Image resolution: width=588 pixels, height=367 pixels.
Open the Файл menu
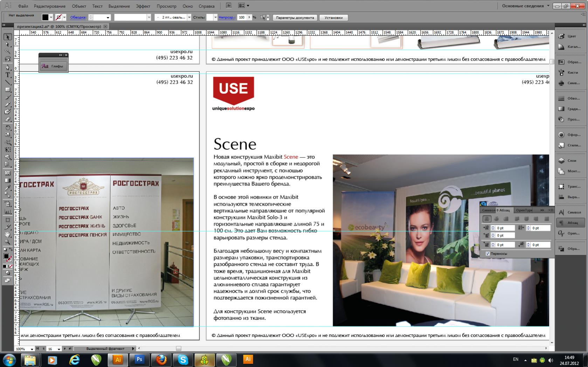[23, 6]
